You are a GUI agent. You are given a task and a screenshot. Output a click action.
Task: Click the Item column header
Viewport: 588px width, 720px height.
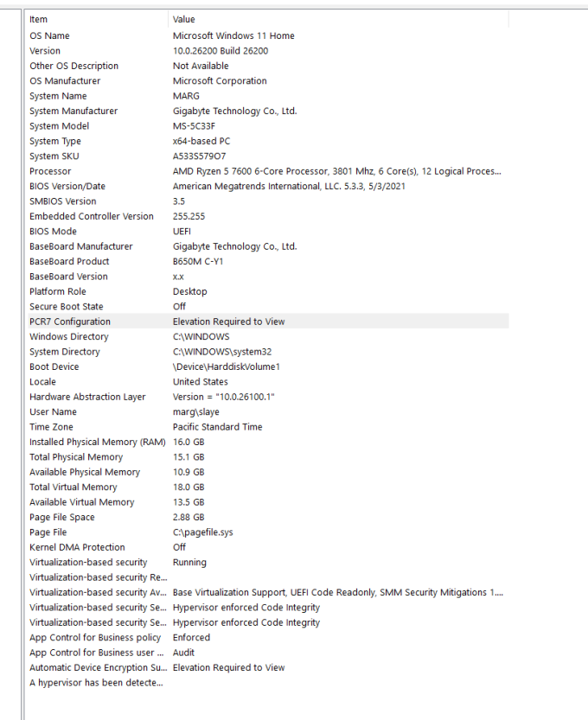(97, 19)
